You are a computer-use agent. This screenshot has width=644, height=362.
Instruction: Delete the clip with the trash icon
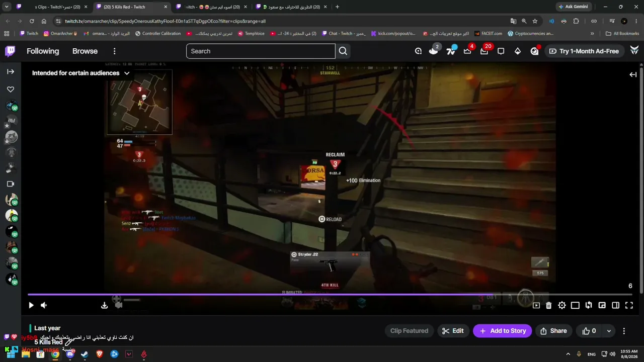549,305
